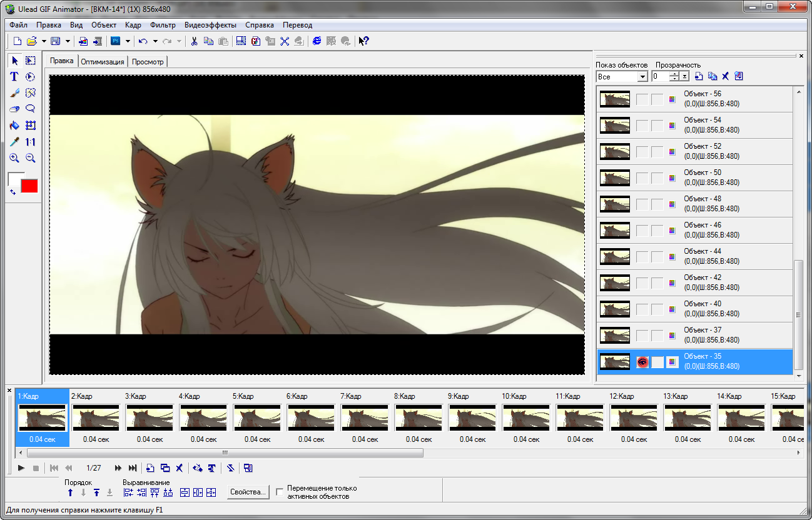Toggle first checkbox of Объект - 56
812x520 pixels.
642,99
